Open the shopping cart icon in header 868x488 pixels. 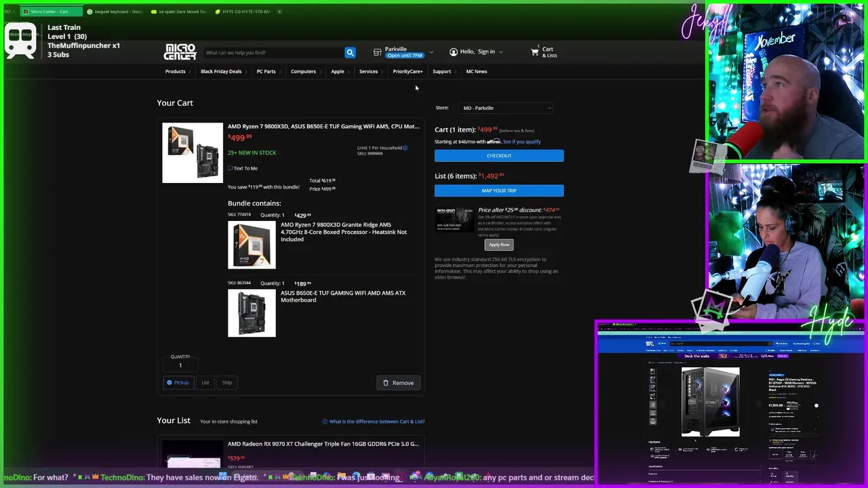[x=535, y=52]
